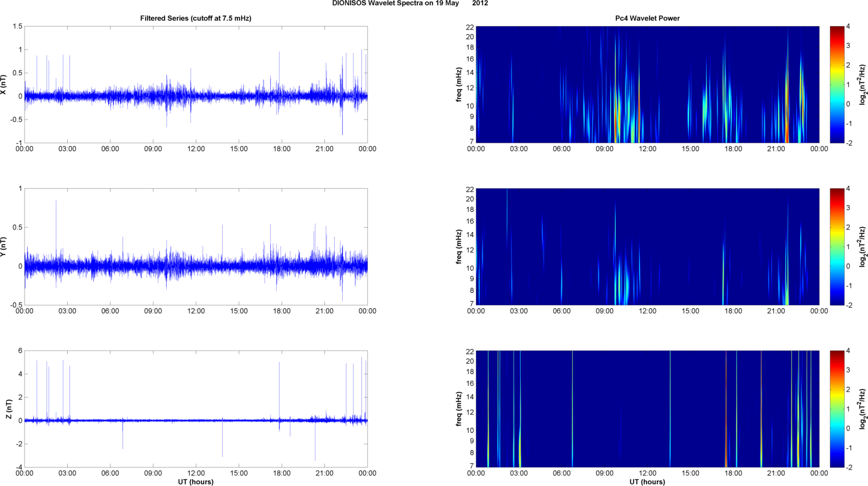Image resolution: width=868 pixels, height=486 pixels.
Task: Click "21:00" tick under the X wavelet spectrogram
Action: point(776,149)
